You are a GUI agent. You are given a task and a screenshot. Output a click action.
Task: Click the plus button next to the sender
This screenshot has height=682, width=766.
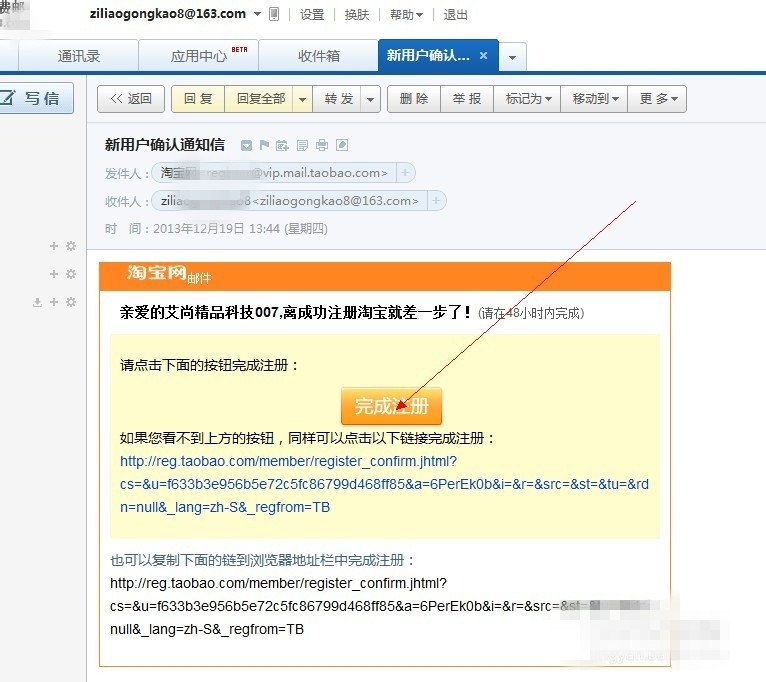click(x=405, y=173)
